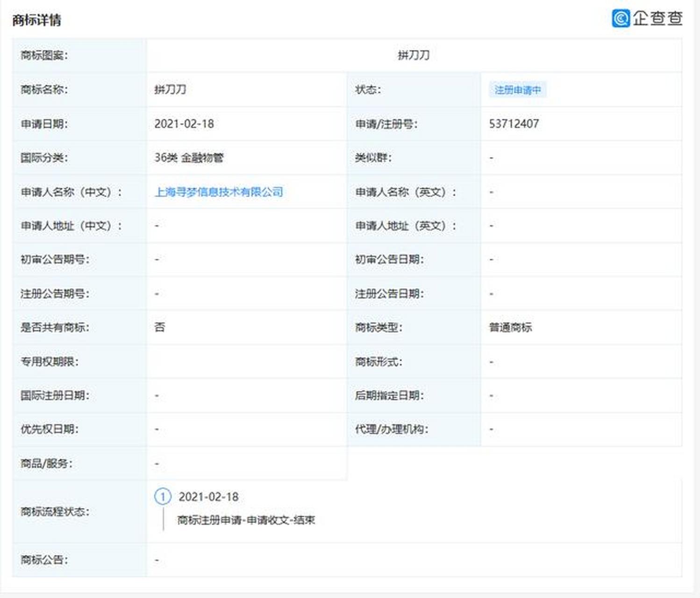Click the 代理/办理机构 field label
This screenshot has width=700, height=598.
tap(392, 430)
